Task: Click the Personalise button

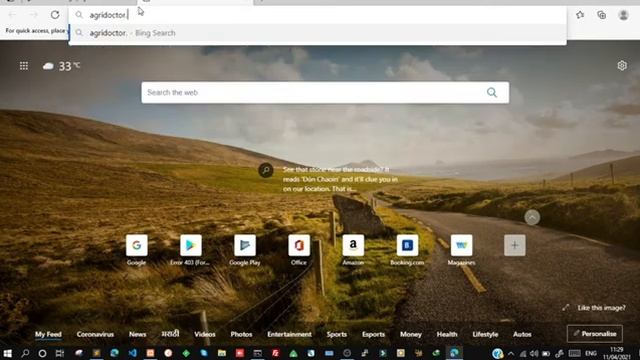Action: point(595,333)
